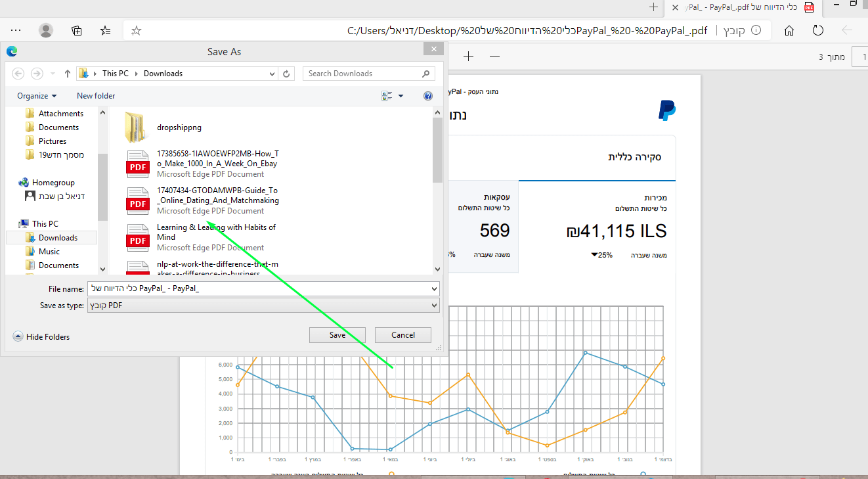Close the PayPal PDF browser tab
868x479 pixels.
tap(675, 7)
